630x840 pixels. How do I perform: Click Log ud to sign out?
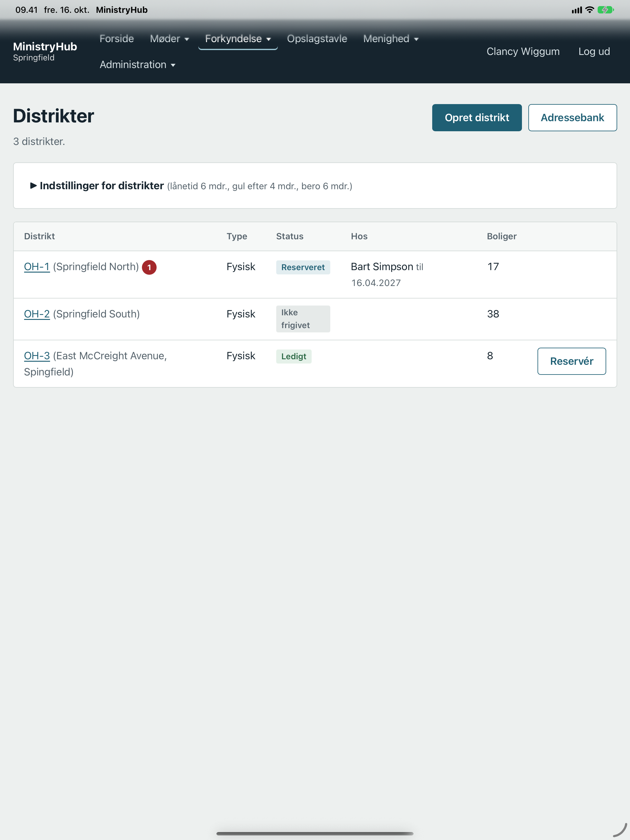pos(594,51)
